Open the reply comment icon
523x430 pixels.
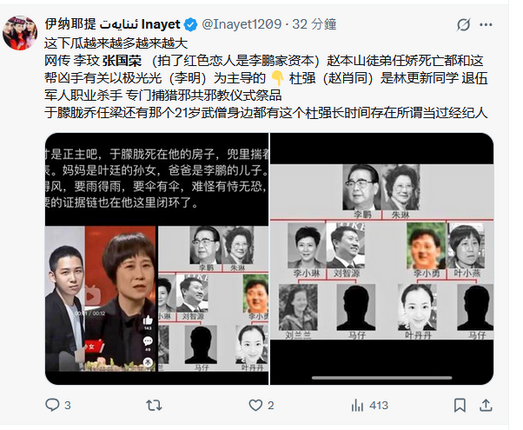coord(52,405)
